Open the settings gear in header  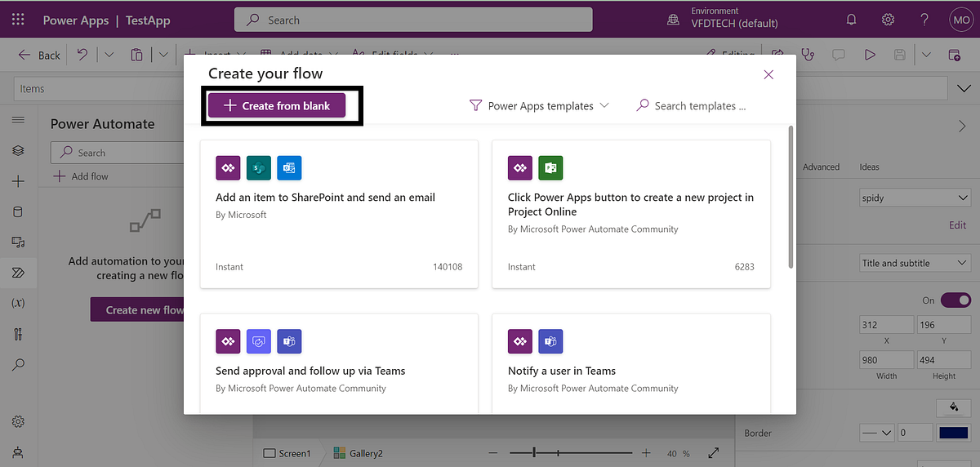point(889,20)
